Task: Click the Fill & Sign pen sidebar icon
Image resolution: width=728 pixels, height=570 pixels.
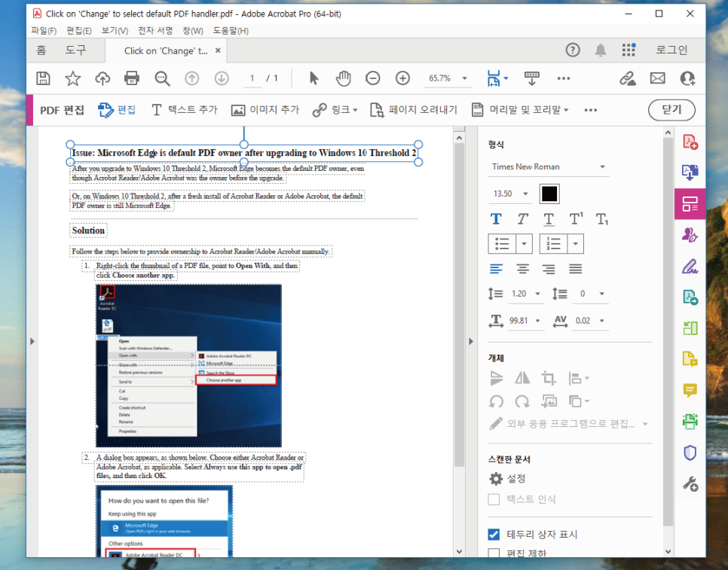Action: [x=690, y=267]
